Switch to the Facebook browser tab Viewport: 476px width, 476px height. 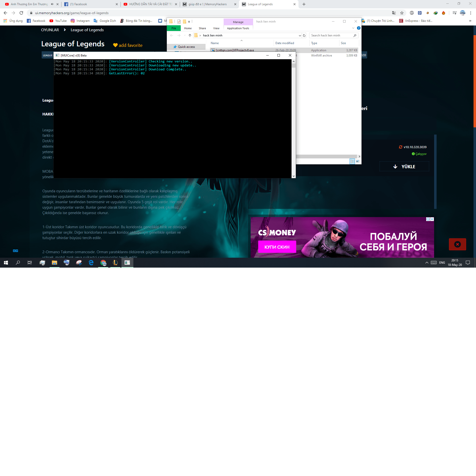point(91,4)
